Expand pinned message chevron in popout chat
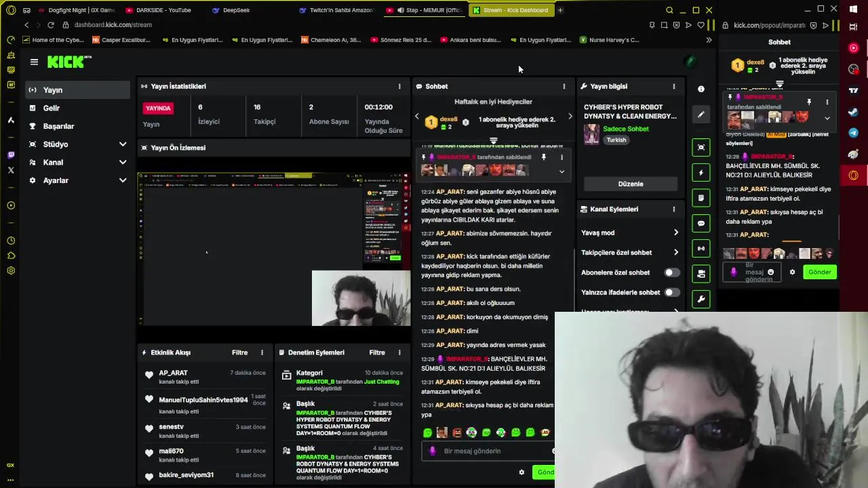Image resolution: width=868 pixels, height=488 pixels. coord(827,118)
